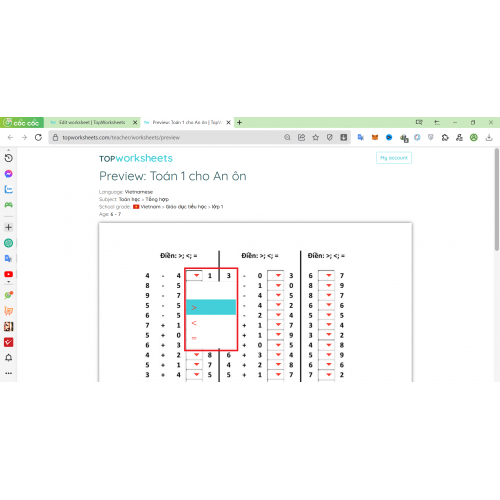Open browser downloads from the toolbar
Viewport: 500px width, 500px height.
489,137
